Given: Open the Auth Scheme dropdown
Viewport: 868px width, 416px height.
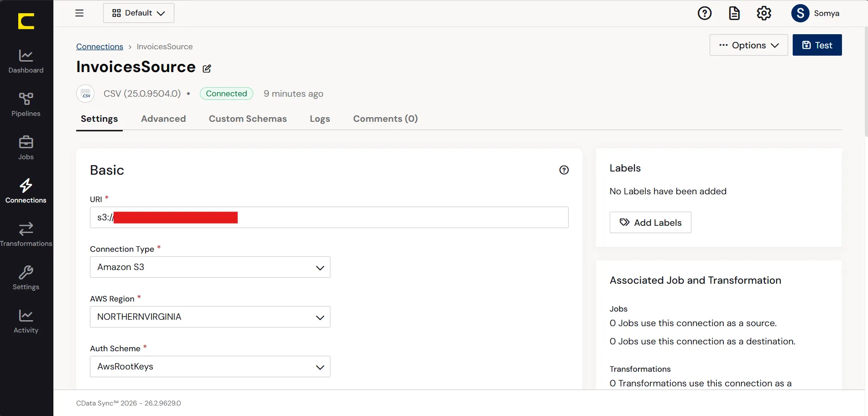Looking at the screenshot, I should point(210,367).
